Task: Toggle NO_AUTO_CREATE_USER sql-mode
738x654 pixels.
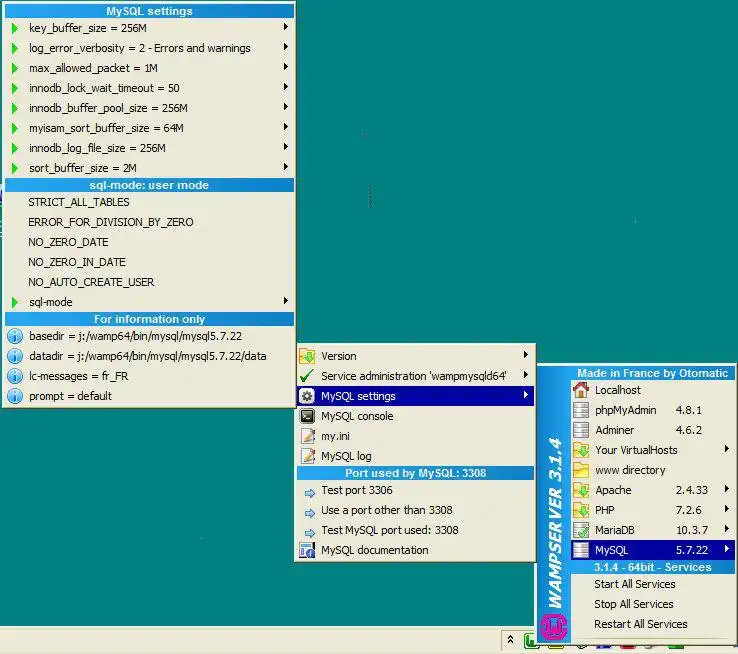Action: point(149,282)
